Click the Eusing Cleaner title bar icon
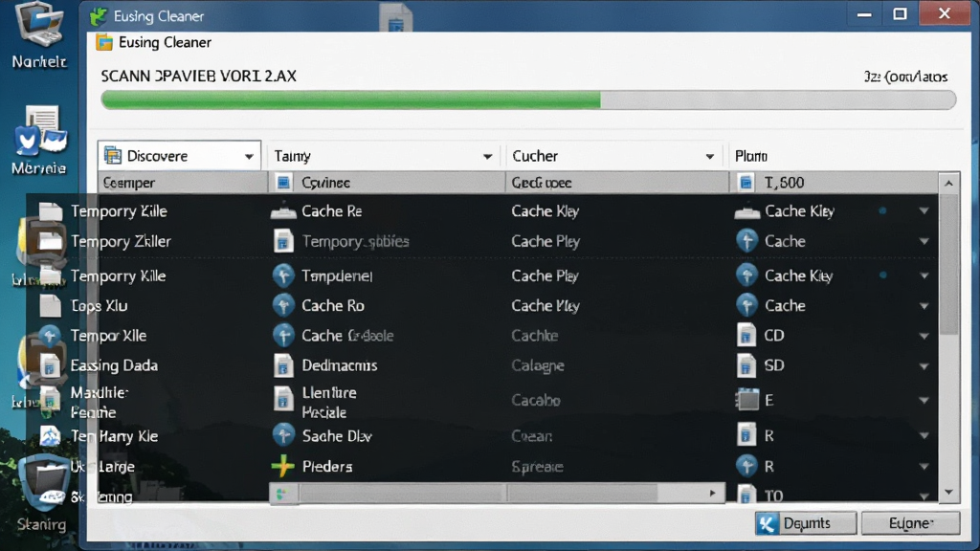The height and width of the screenshot is (551, 980). (99, 15)
